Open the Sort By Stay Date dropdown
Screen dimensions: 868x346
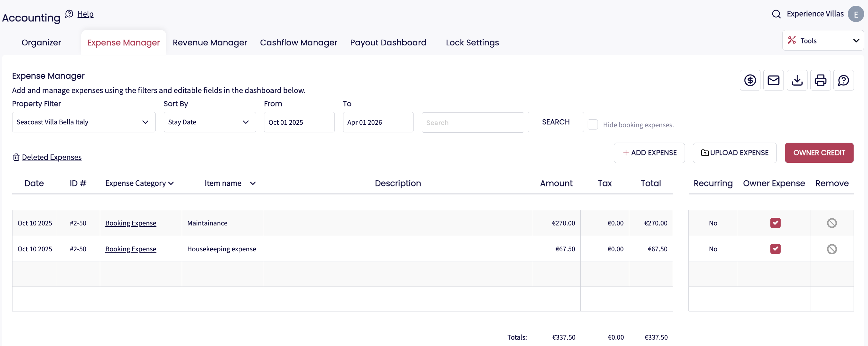(x=209, y=122)
